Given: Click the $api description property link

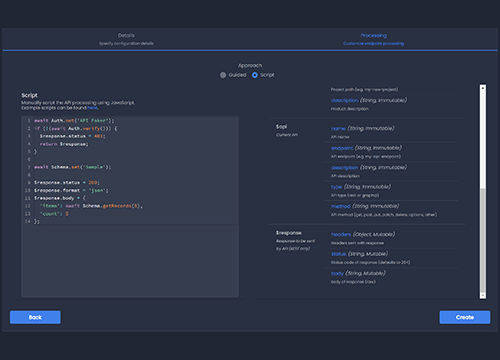Looking at the screenshot, I should (345, 167).
